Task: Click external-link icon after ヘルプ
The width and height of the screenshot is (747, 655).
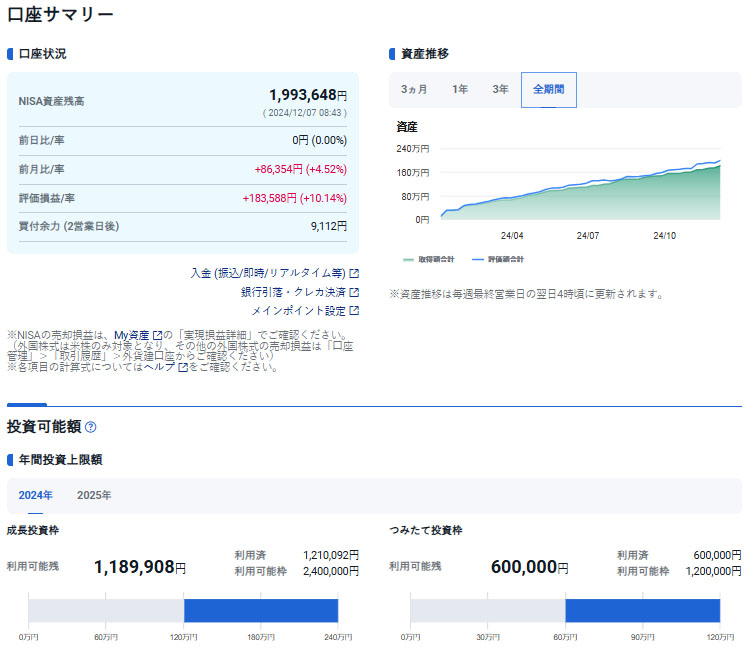Action: coord(182,367)
